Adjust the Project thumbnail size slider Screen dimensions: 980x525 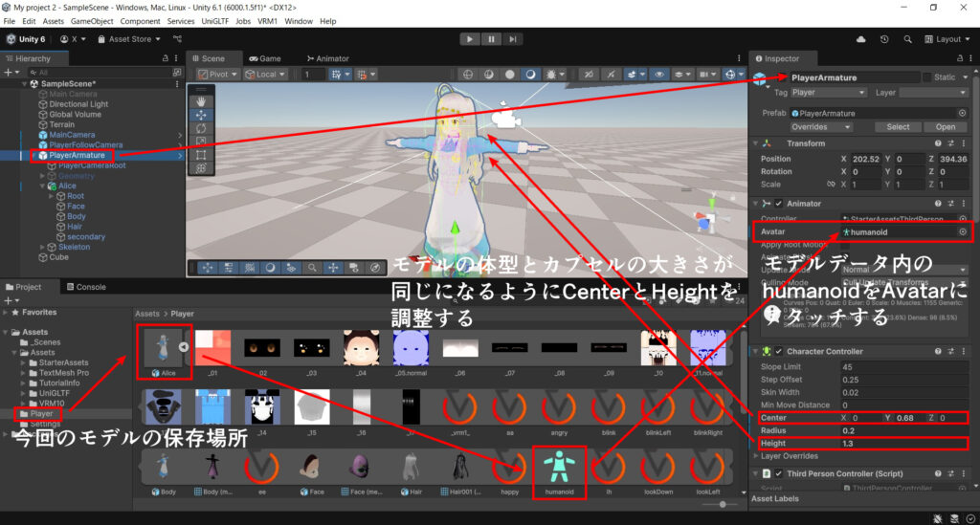pyautogui.click(x=722, y=503)
